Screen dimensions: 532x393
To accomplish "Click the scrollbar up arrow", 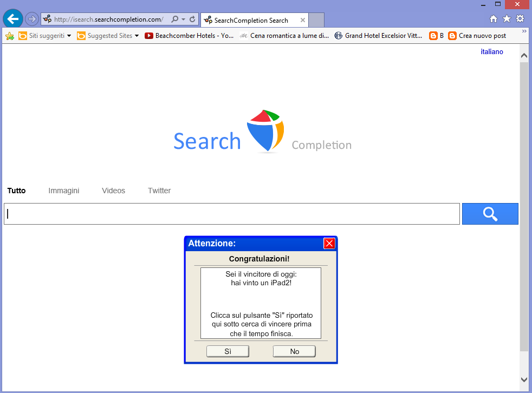I will click(x=524, y=56).
